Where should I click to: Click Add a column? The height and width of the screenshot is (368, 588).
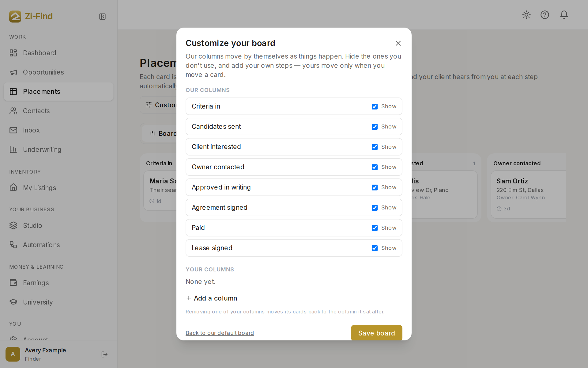point(212,298)
